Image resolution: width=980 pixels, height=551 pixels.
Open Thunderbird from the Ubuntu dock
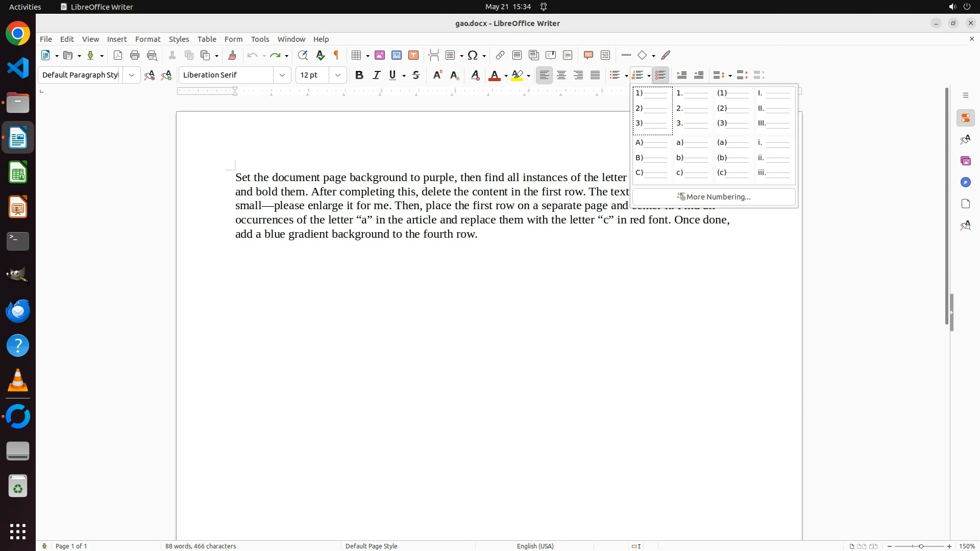click(x=18, y=311)
